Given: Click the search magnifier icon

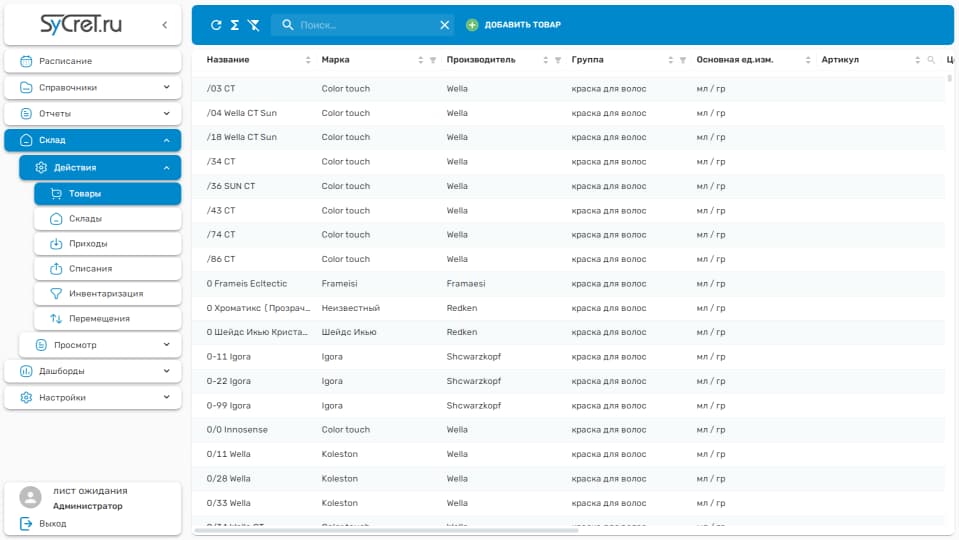Looking at the screenshot, I should pyautogui.click(x=287, y=24).
